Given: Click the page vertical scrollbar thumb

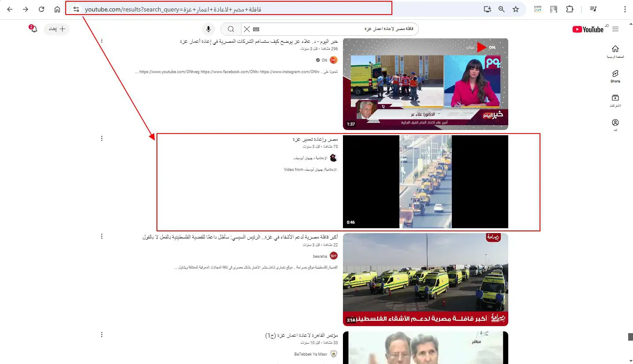Looking at the screenshot, I should (630, 337).
